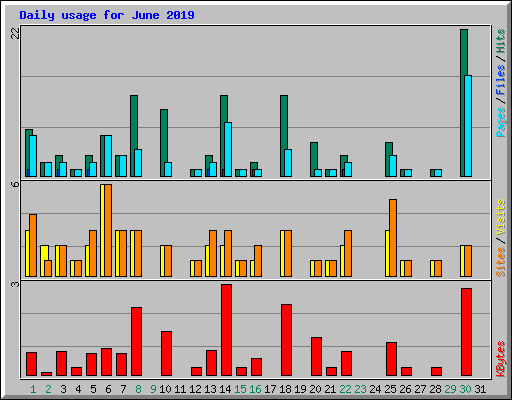
Task: Click the red KBytes bar for day 30
Action: pyautogui.click(x=466, y=332)
